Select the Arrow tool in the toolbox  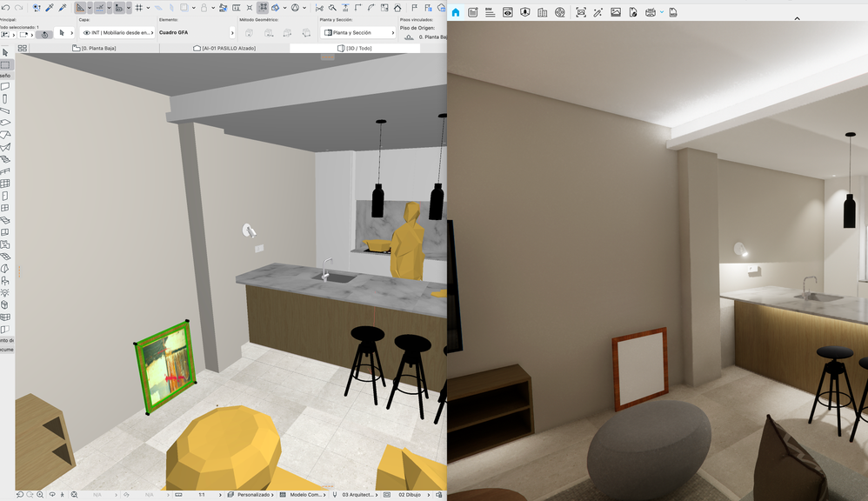click(5, 52)
